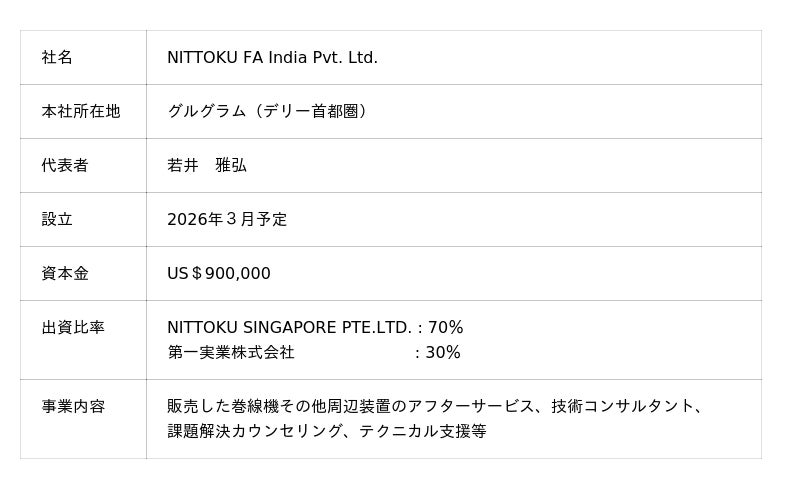
Task: Click the 30% ownership value
Action: coord(443,353)
